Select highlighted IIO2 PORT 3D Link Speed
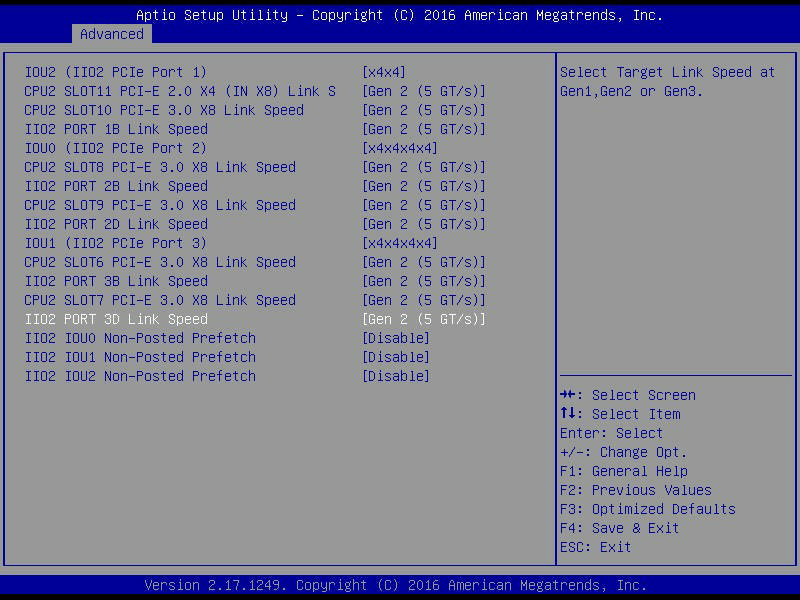Viewport: 800px width, 600px height. coord(116,319)
